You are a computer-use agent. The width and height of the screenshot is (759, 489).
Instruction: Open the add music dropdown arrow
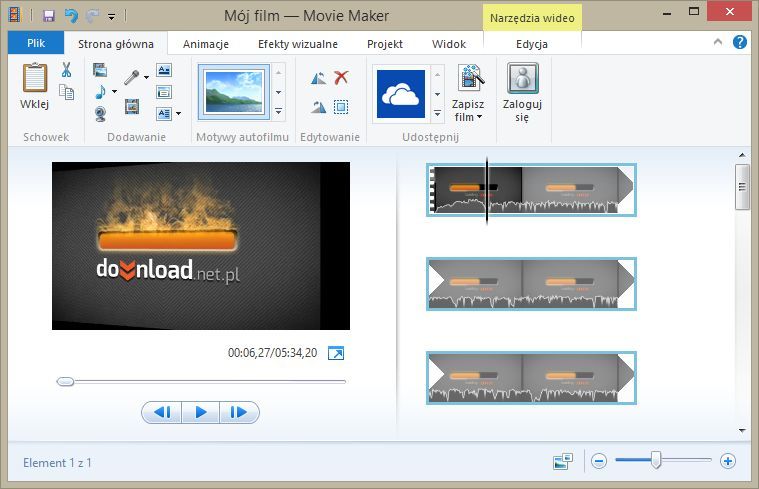[114, 92]
